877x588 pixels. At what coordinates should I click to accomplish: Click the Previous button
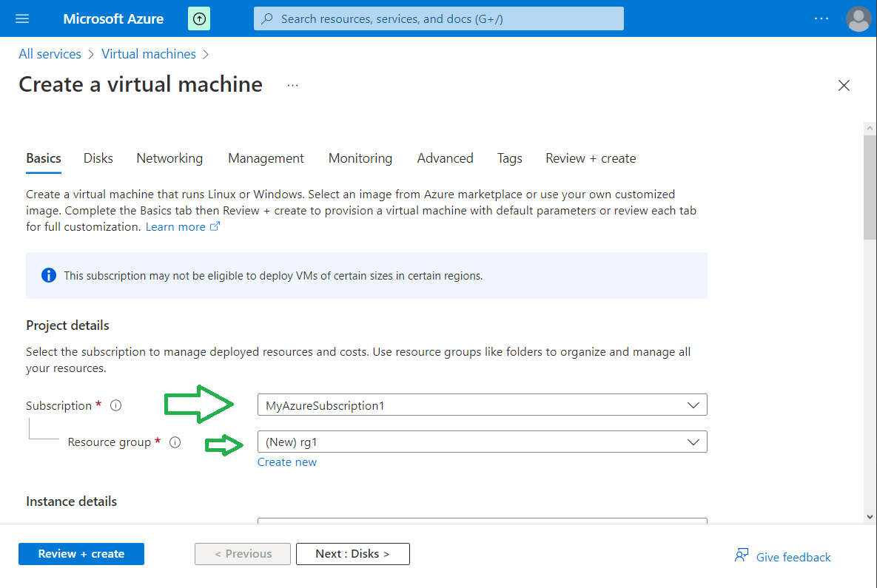coord(243,554)
